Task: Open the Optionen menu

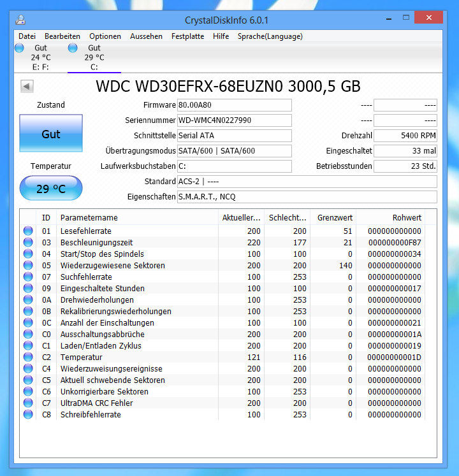Action: [x=105, y=36]
